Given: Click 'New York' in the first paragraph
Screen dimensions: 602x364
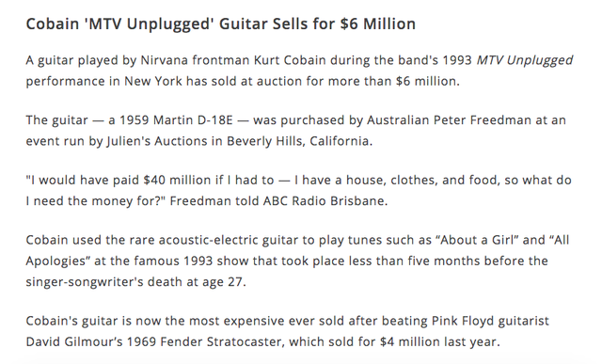Looking at the screenshot, I should pos(152,82).
